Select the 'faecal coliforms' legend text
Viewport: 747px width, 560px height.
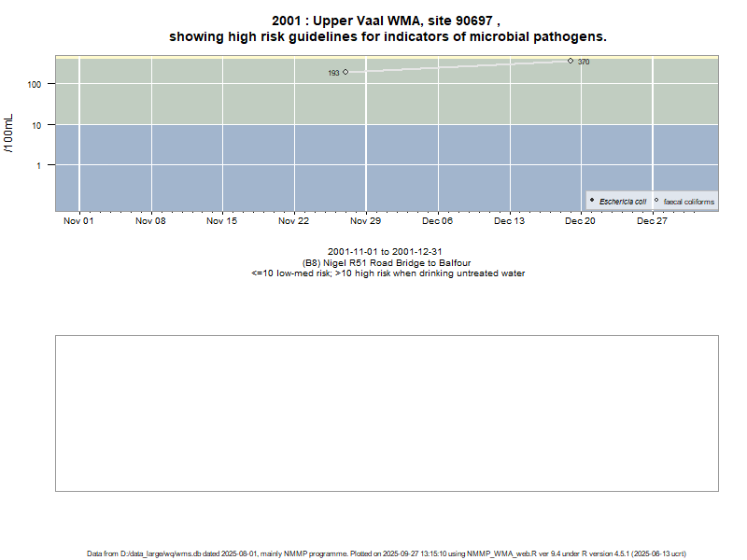(689, 202)
